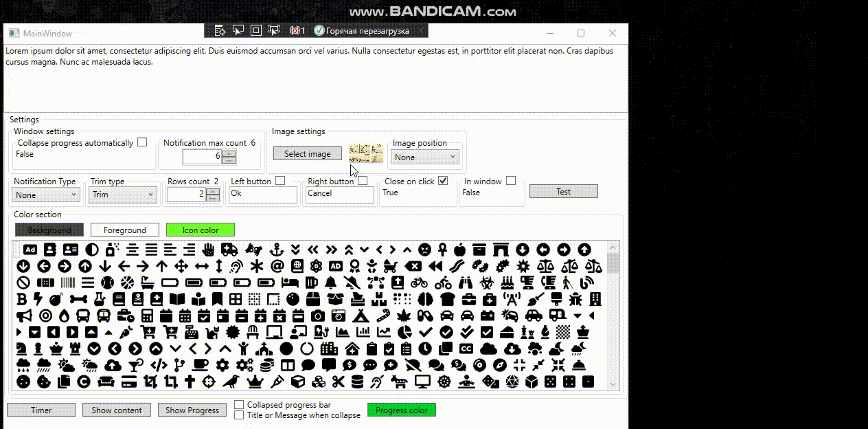The height and width of the screenshot is (429, 868).
Task: Tick the In window checkbox
Action: [511, 181]
